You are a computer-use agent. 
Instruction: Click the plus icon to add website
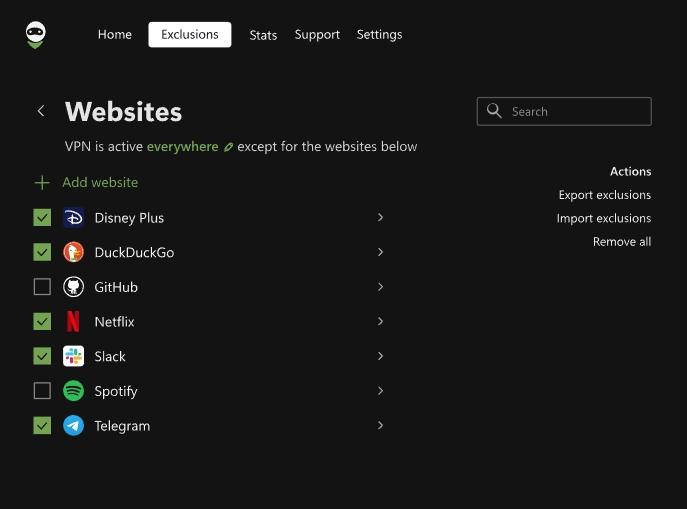(42, 183)
